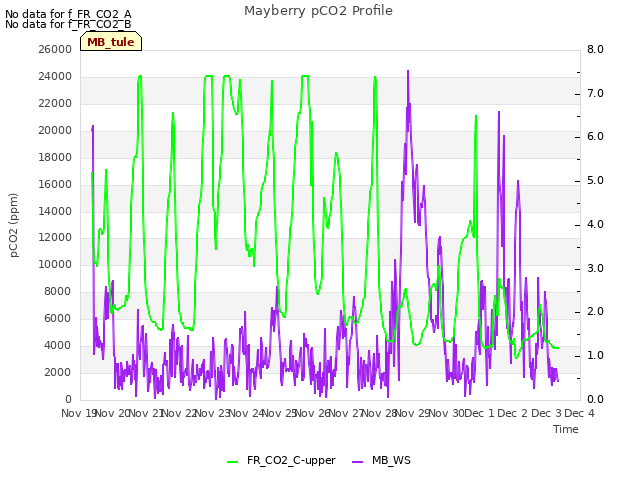Click the 12000 y-axis tick label
The image size is (640, 480).
[55, 238]
